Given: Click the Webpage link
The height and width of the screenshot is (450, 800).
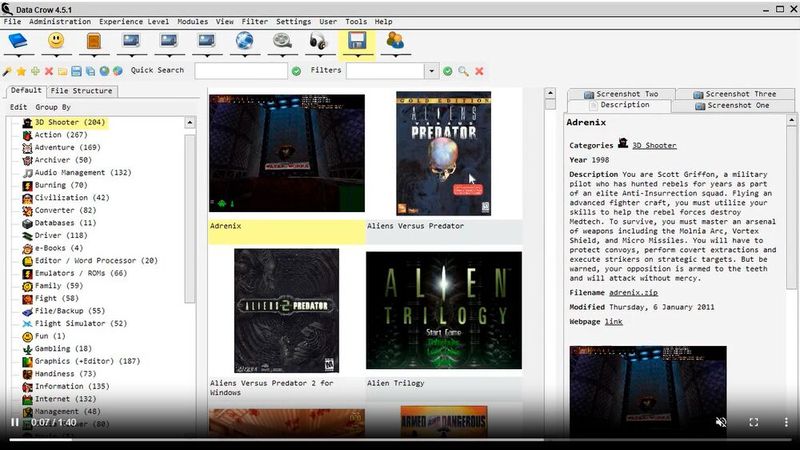Looking at the screenshot, I should point(613,322).
